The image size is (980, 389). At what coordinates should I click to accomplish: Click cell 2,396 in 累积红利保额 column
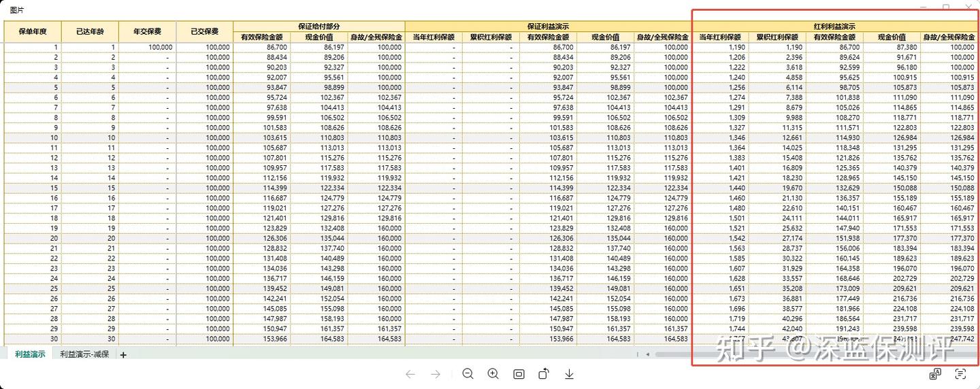pyautogui.click(x=777, y=58)
